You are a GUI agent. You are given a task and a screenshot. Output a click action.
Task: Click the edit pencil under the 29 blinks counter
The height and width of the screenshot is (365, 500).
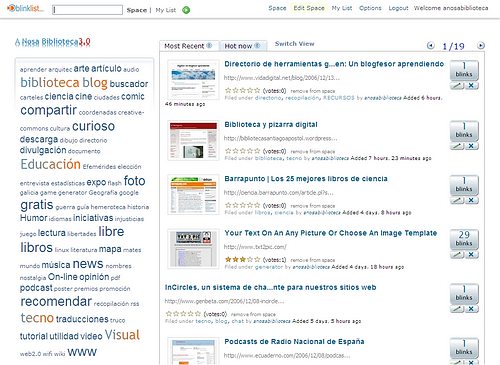[457, 255]
